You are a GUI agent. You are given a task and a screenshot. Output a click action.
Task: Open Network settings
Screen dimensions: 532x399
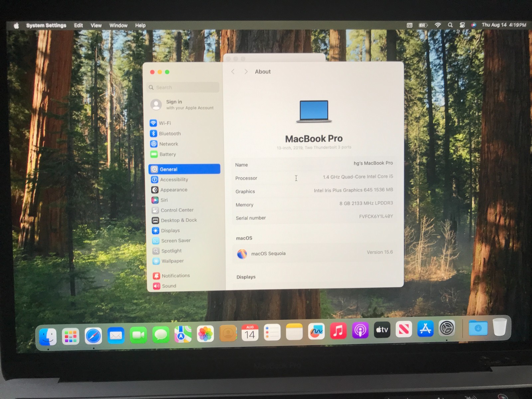pyautogui.click(x=169, y=144)
